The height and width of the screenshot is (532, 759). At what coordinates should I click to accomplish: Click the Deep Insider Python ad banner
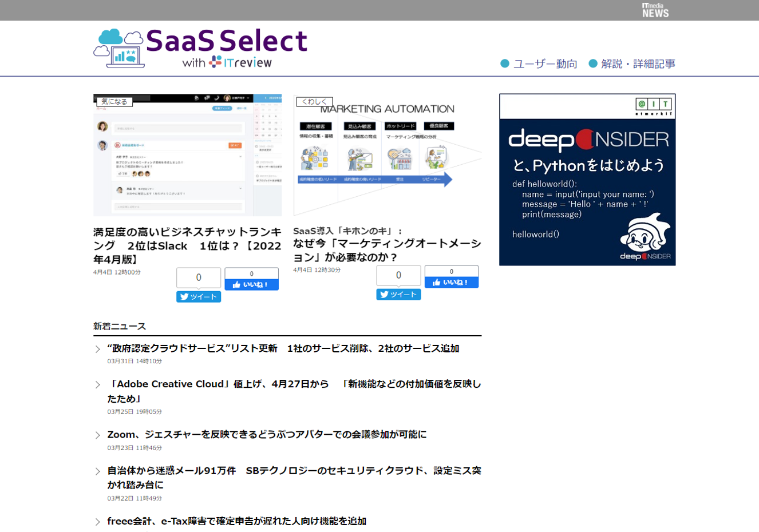point(587,180)
